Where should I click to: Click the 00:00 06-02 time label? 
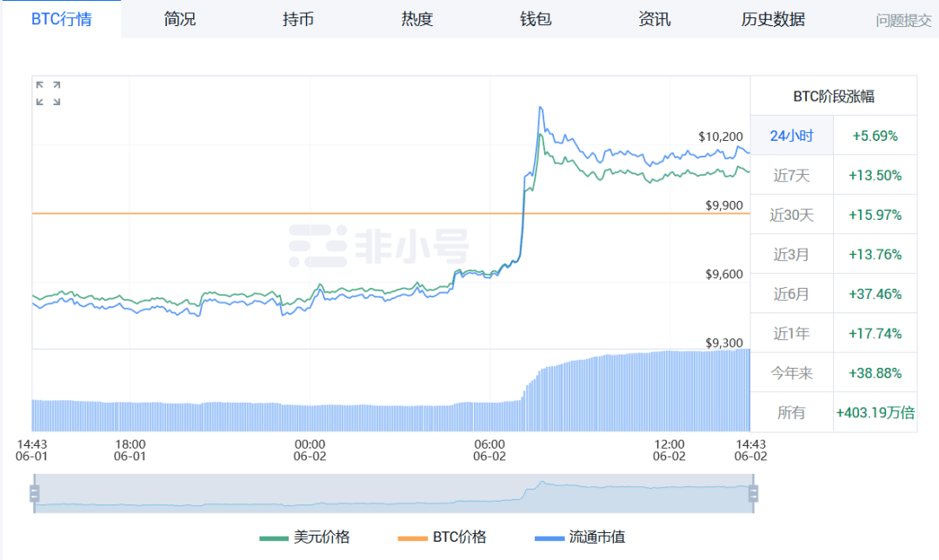310,450
